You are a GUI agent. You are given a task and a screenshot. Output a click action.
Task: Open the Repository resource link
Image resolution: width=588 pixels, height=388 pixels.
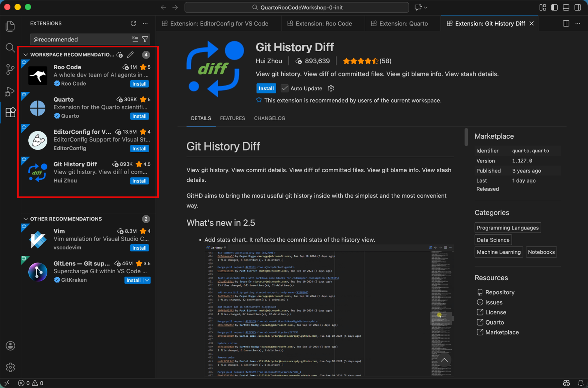[x=499, y=292]
